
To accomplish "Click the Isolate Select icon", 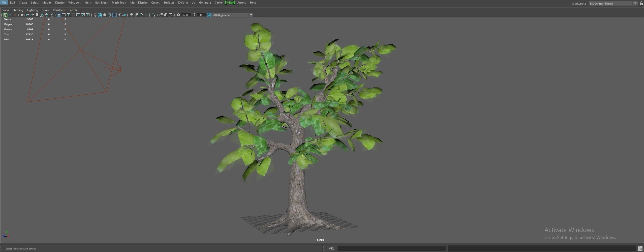I will point(154,15).
